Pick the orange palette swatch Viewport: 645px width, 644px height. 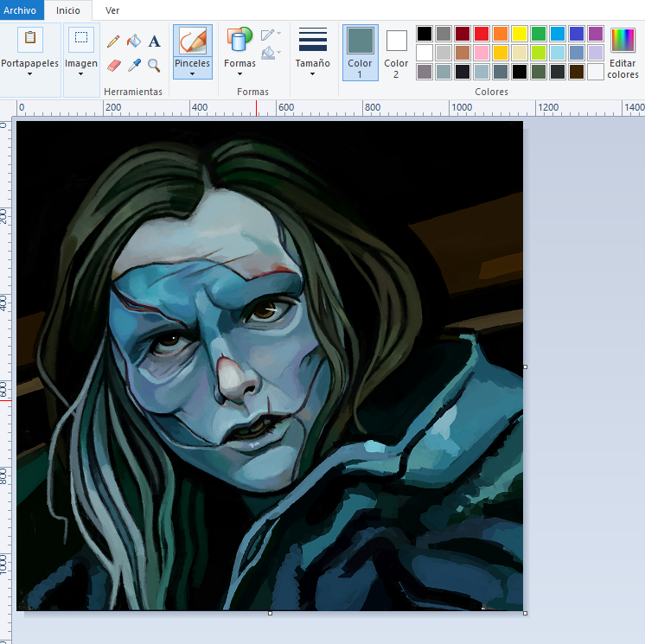click(x=501, y=34)
